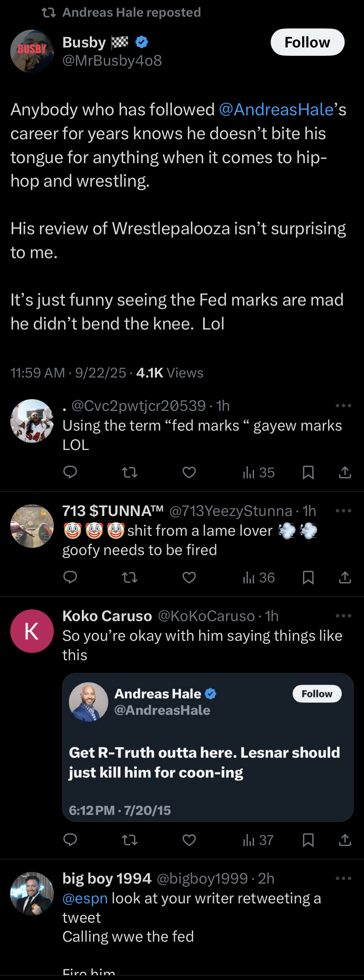The height and width of the screenshot is (980, 364).
Task: Follow Busby's account
Action: tap(308, 42)
